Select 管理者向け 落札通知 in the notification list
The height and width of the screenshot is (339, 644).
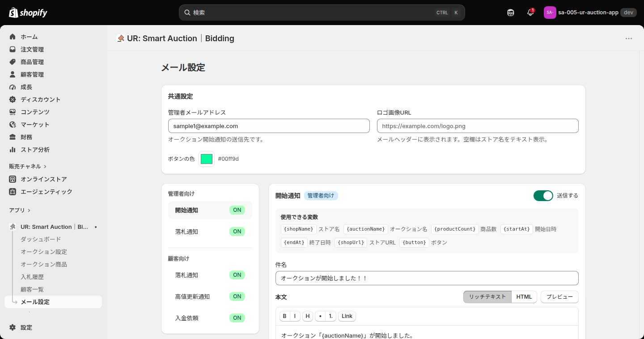[210, 232]
